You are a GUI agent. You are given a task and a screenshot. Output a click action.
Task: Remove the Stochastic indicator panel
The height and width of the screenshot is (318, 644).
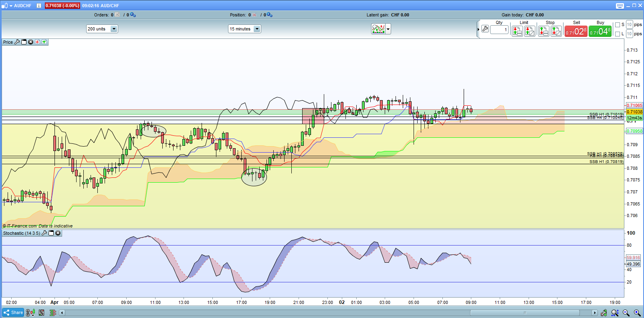tap(58, 233)
